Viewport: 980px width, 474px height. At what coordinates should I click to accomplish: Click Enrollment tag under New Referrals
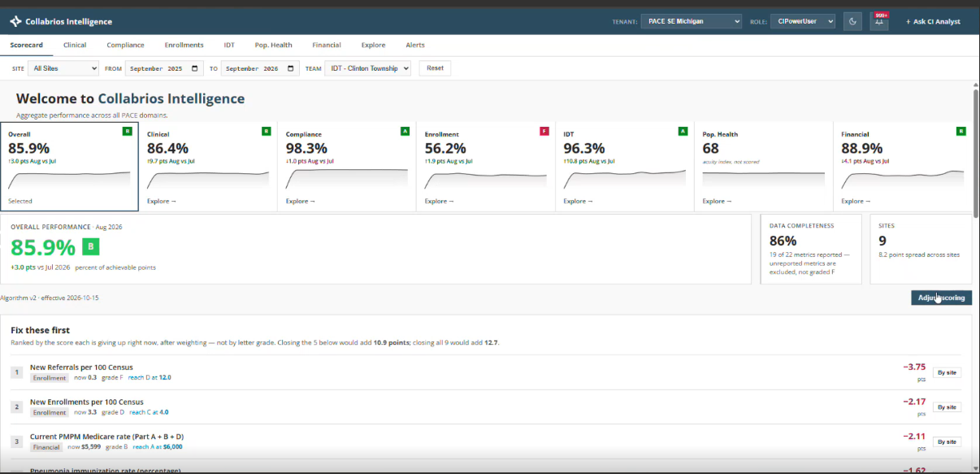[50, 377]
